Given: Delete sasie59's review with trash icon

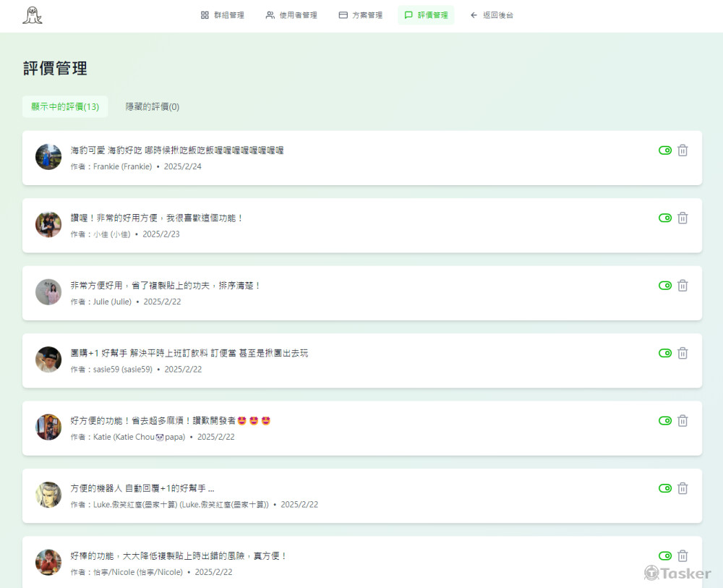Looking at the screenshot, I should 683,353.
